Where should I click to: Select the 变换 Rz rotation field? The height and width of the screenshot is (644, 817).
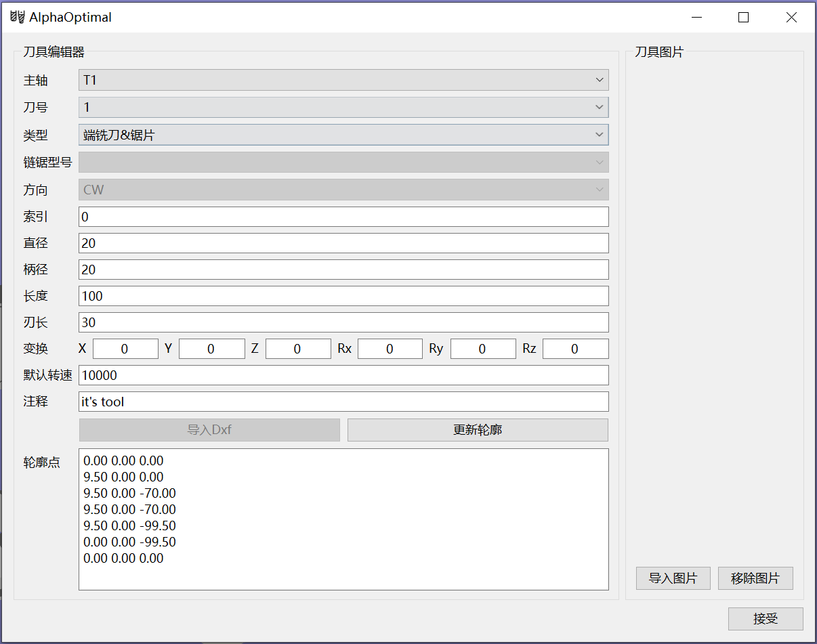[575, 349]
